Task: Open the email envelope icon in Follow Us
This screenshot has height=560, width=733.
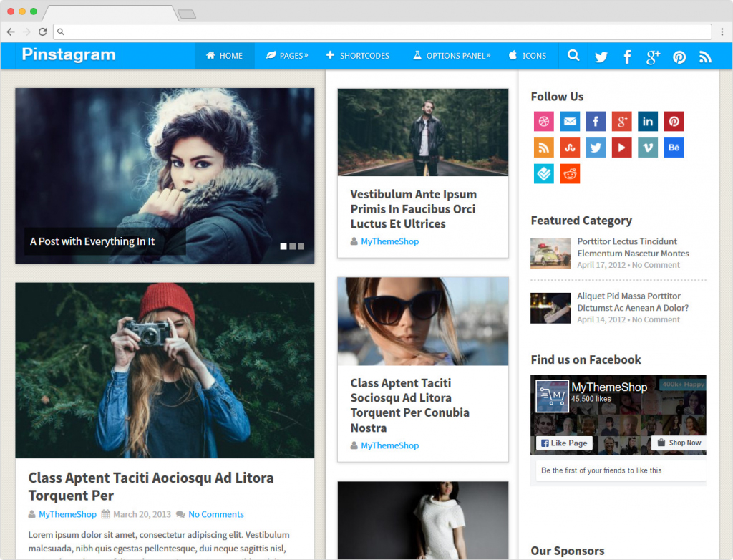Action: pyautogui.click(x=570, y=122)
